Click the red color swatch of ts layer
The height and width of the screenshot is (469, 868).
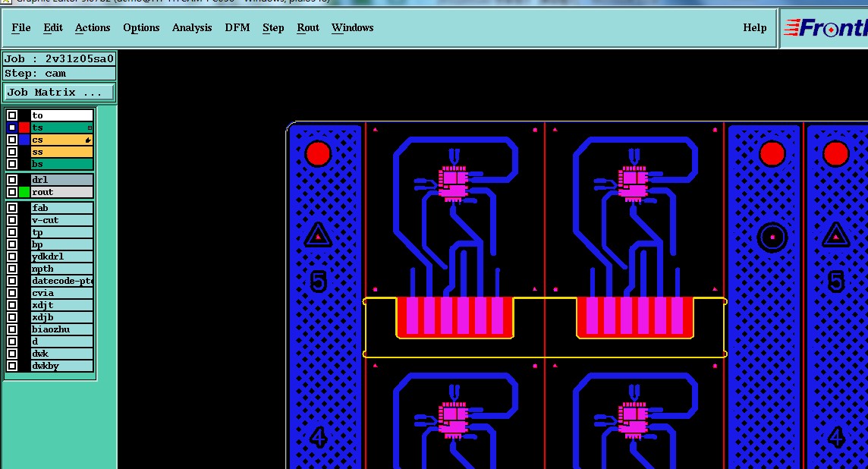coord(24,128)
